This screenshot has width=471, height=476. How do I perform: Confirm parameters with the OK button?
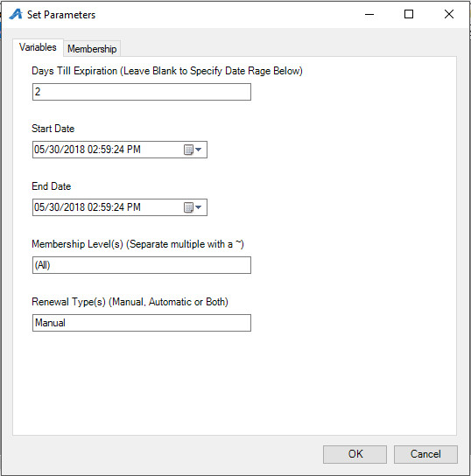coord(355,454)
